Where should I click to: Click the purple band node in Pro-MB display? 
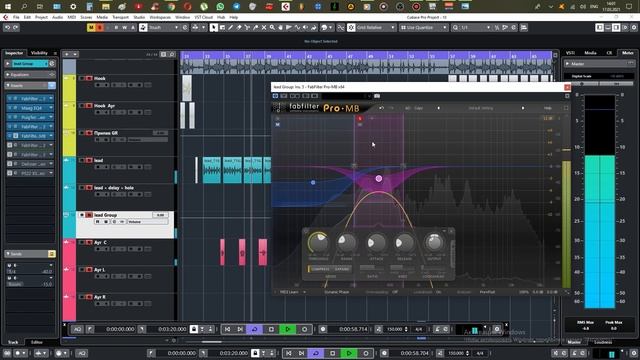pyautogui.click(x=379, y=178)
